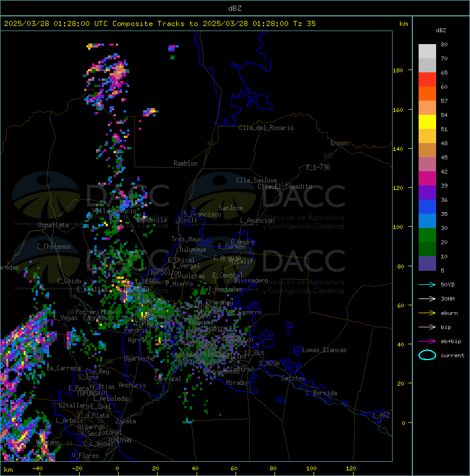The width and height of the screenshot is (470, 476).
Task: Click the Clla.del_Rosario map label
Action: click(x=266, y=128)
